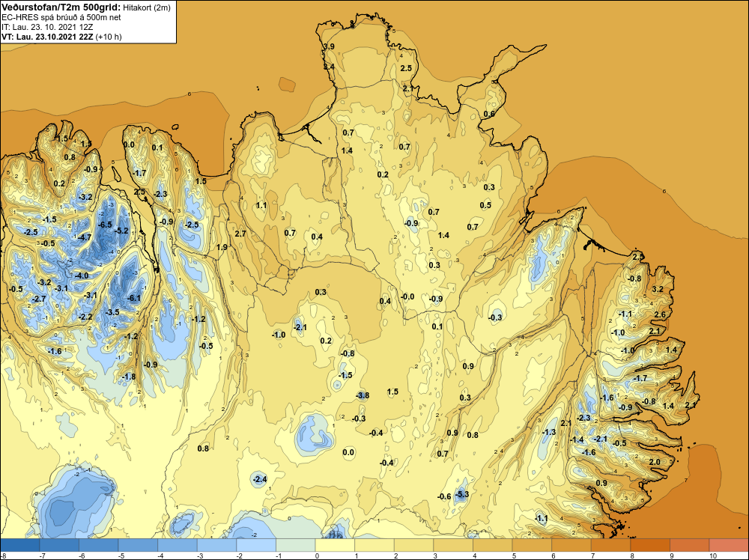
Task: Click the -5.3 temperature value
Action: pos(461,494)
